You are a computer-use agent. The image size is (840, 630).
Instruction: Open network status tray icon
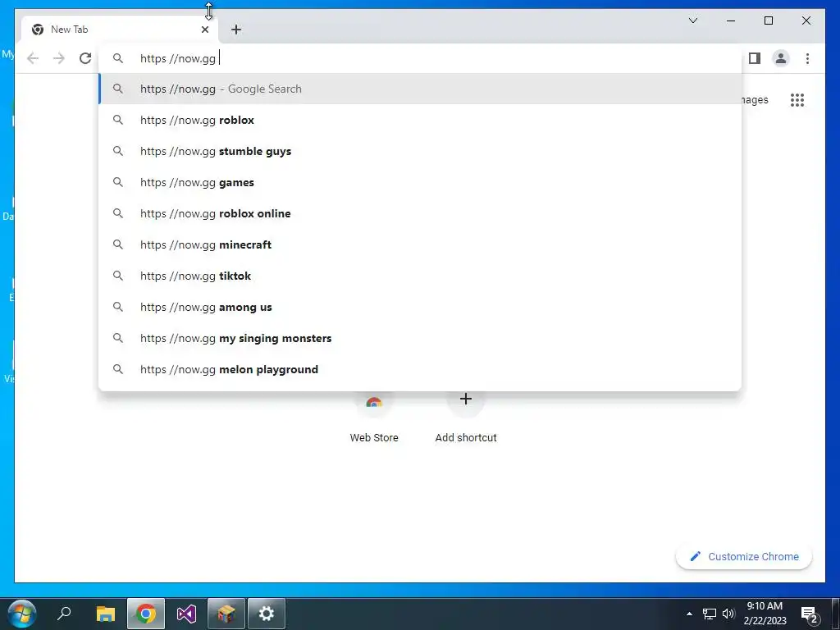click(x=710, y=614)
